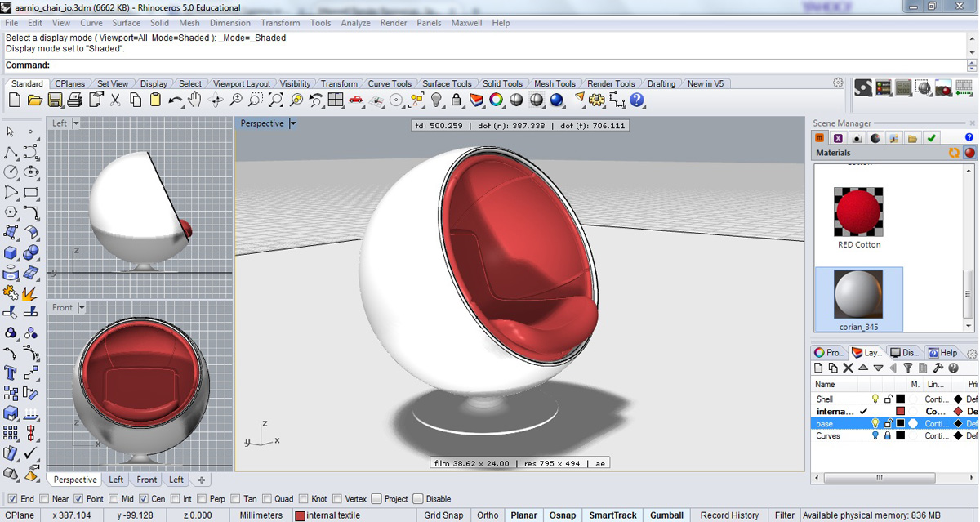Click the Zoom Extents icon
Image resolution: width=980 pixels, height=522 pixels.
pos(275,100)
